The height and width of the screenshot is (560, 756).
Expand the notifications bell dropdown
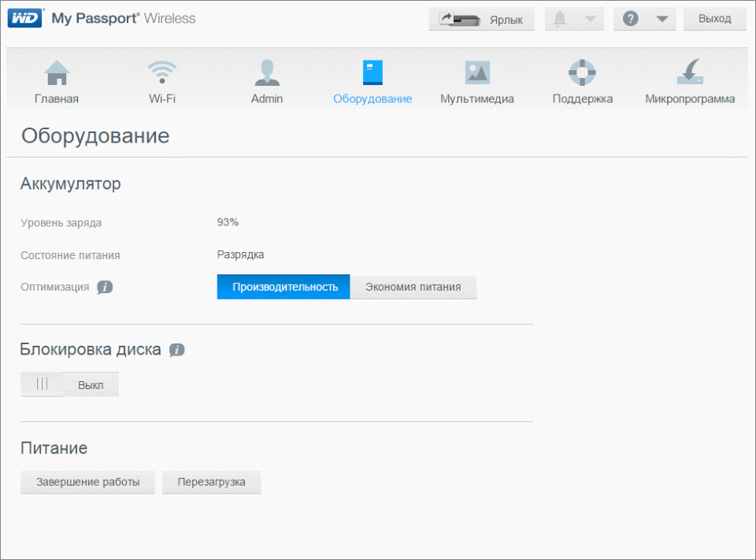pyautogui.click(x=574, y=19)
